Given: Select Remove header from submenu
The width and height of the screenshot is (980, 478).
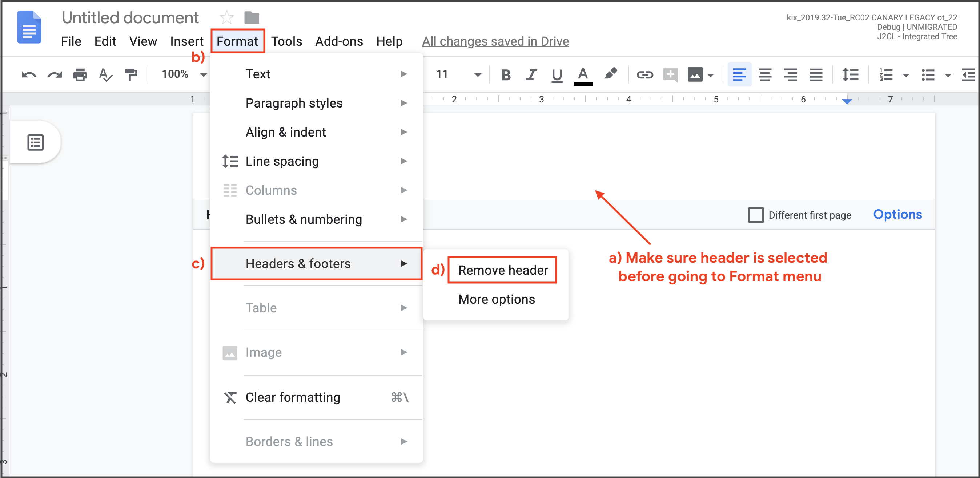Looking at the screenshot, I should (x=503, y=271).
